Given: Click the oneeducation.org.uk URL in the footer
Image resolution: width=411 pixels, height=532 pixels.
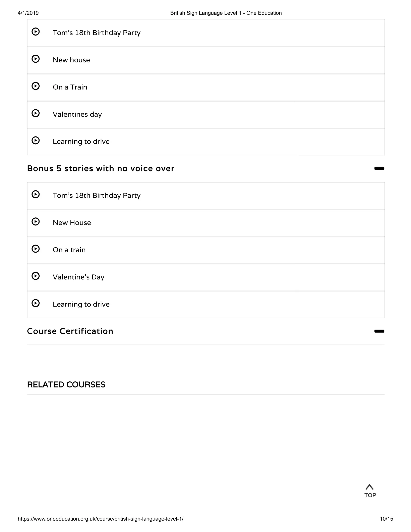Looking at the screenshot, I should 101,519.
